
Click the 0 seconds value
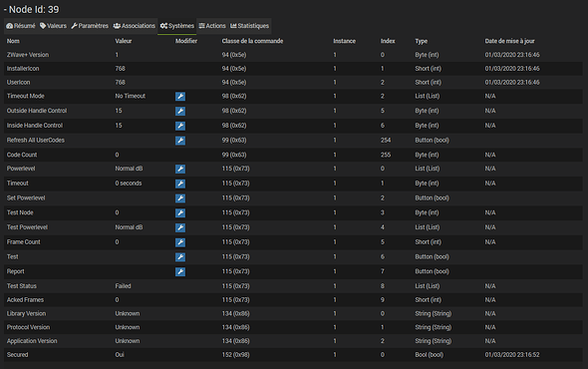pos(129,184)
